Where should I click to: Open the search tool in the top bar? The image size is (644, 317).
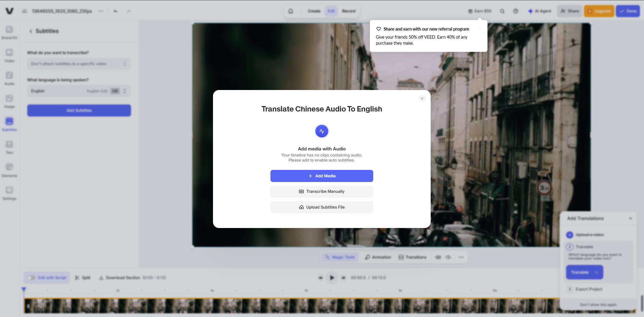click(502, 11)
